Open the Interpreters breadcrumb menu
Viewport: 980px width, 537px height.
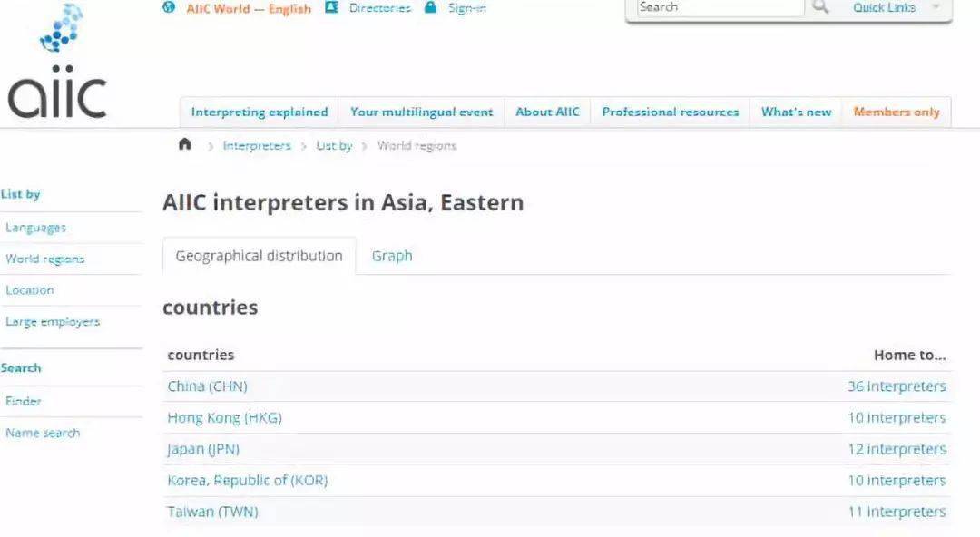(257, 145)
